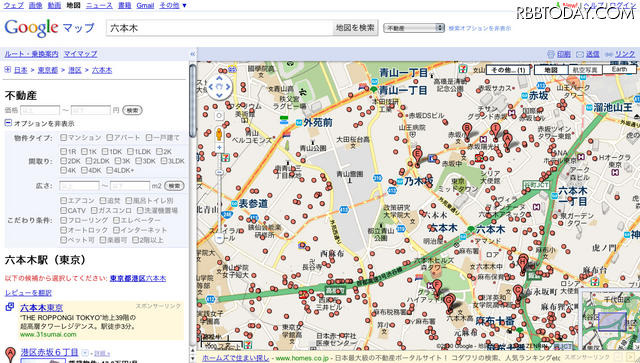Pan the map up with arrow control

[220, 78]
